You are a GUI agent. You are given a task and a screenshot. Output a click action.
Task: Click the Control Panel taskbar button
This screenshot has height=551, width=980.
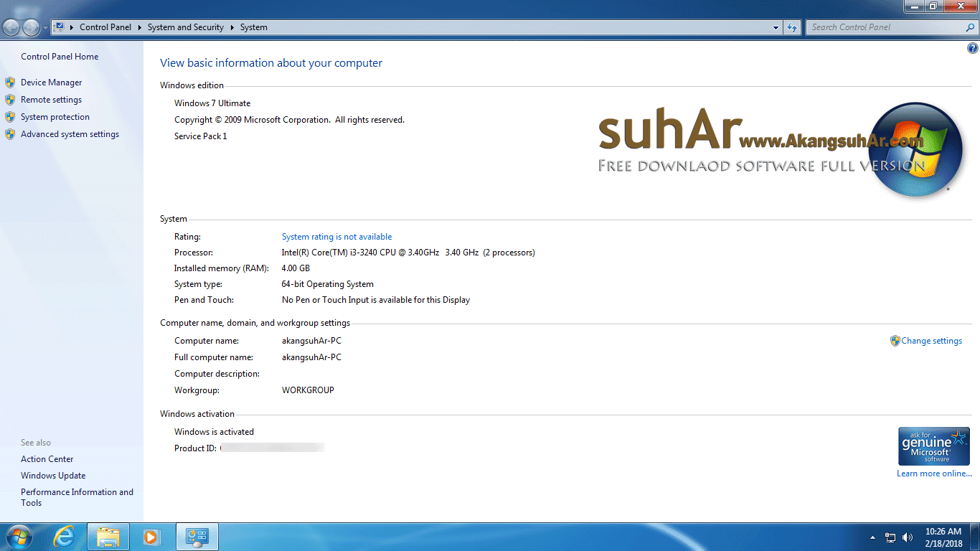tap(197, 537)
